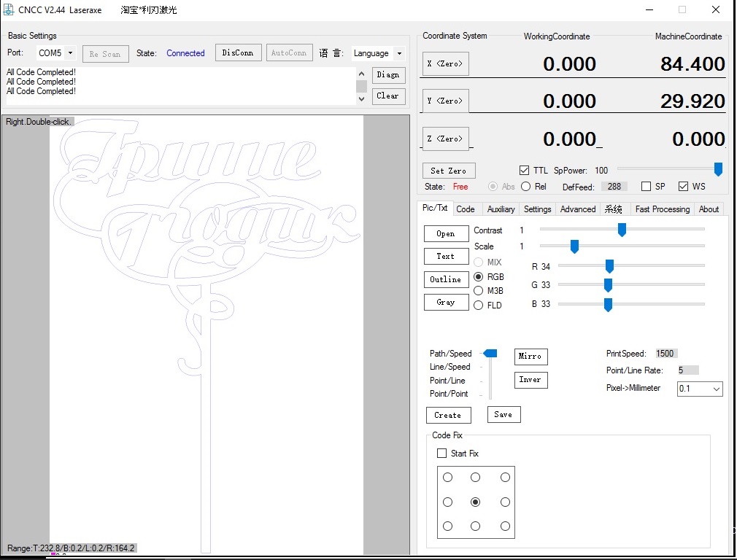Viewport: 737px width, 560px height.
Task: Adjust the SpPower slider handle
Action: tap(718, 169)
